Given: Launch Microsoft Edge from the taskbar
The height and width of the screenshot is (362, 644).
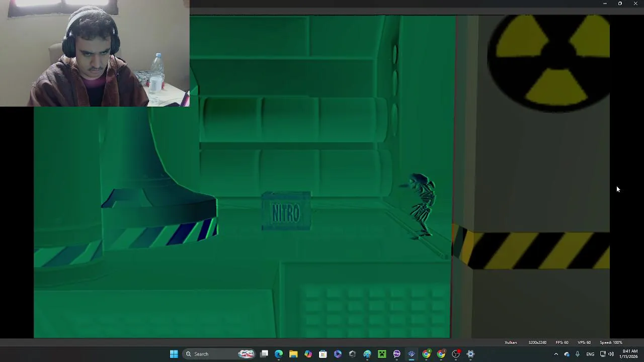Looking at the screenshot, I should pos(279,354).
